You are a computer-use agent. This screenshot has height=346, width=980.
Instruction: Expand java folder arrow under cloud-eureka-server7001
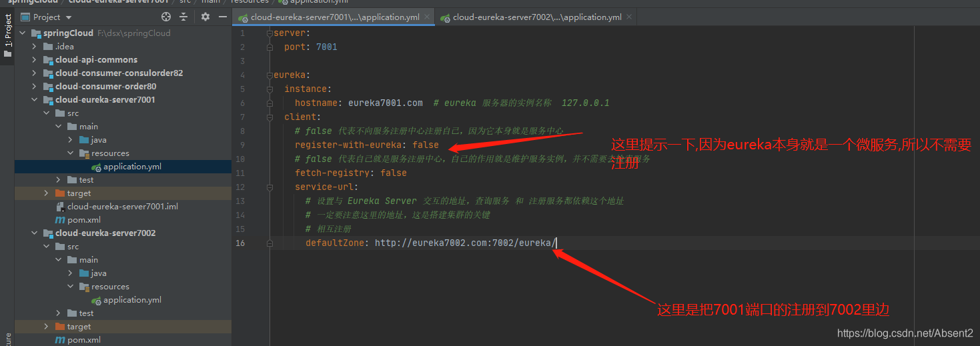[x=70, y=139]
